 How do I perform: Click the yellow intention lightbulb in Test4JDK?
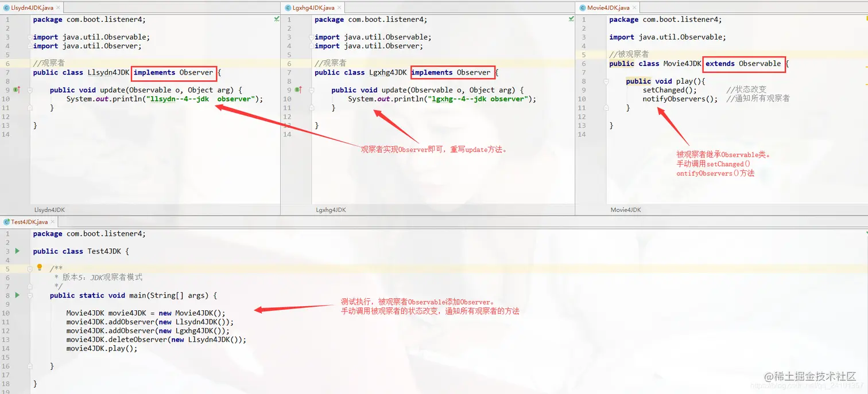(40, 267)
